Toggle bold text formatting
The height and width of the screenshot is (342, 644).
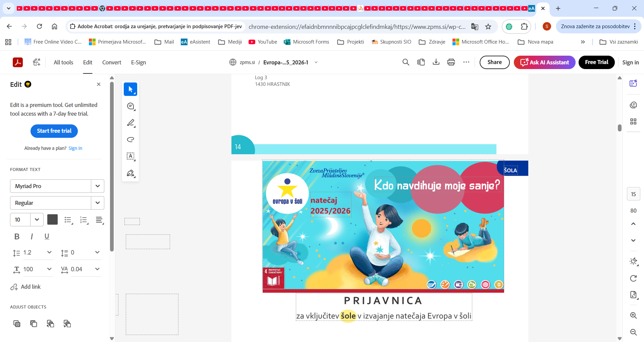17,236
